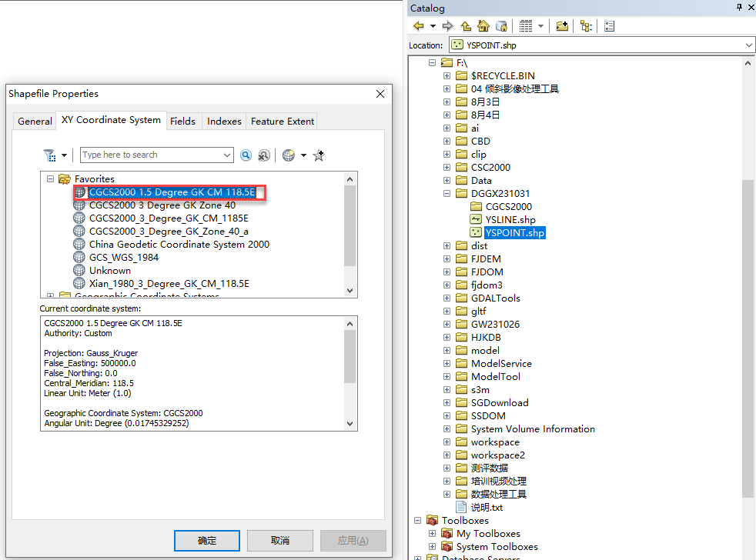Collapse the DGGX231031 folder node
This screenshot has width=756, height=560.
(x=447, y=194)
